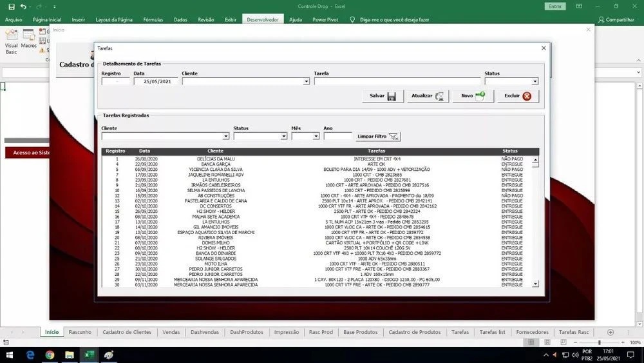
Task: Click the ribbon display options icon
Action: tap(579, 6)
